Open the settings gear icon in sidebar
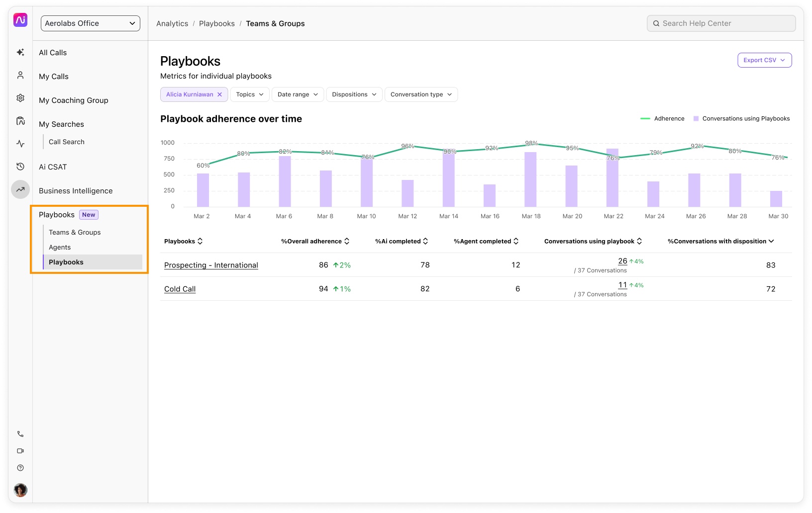This screenshot has height=513, width=812. (x=20, y=98)
